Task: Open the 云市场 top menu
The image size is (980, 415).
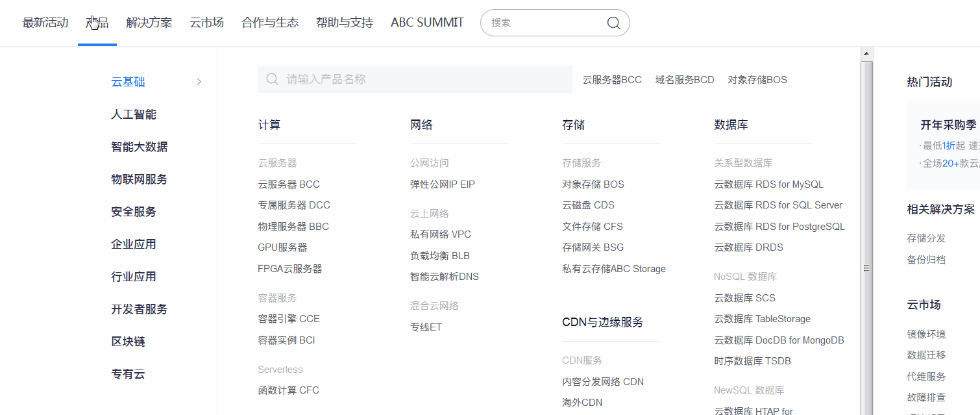Action: pos(207,23)
